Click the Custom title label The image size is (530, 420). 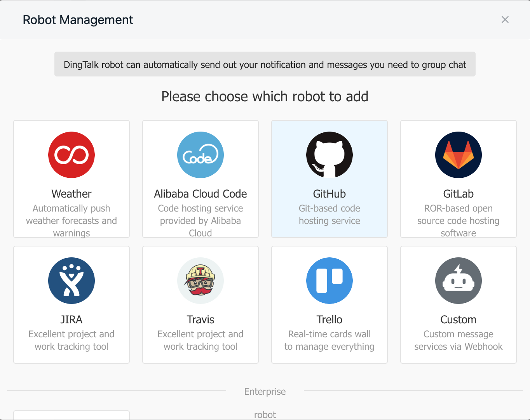[x=459, y=319]
